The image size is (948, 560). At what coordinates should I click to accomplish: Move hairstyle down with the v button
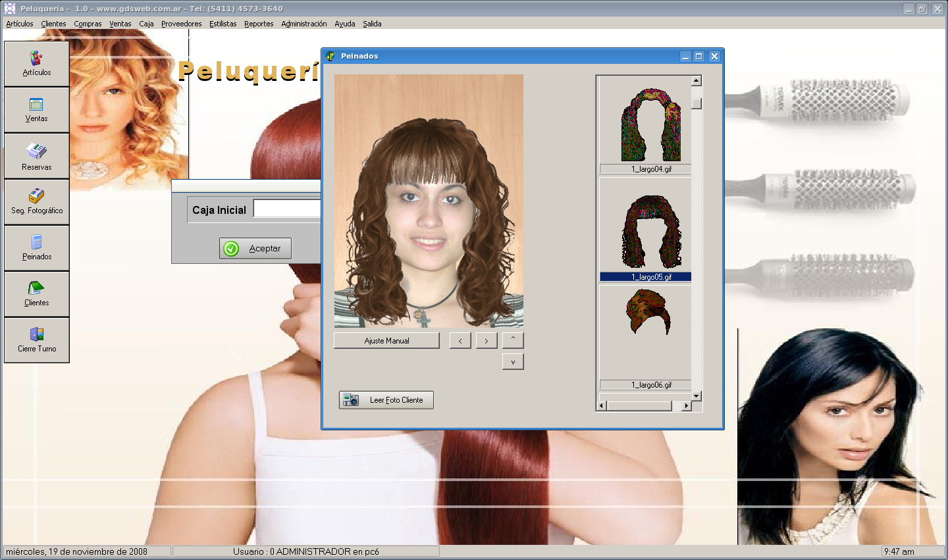coord(513,361)
